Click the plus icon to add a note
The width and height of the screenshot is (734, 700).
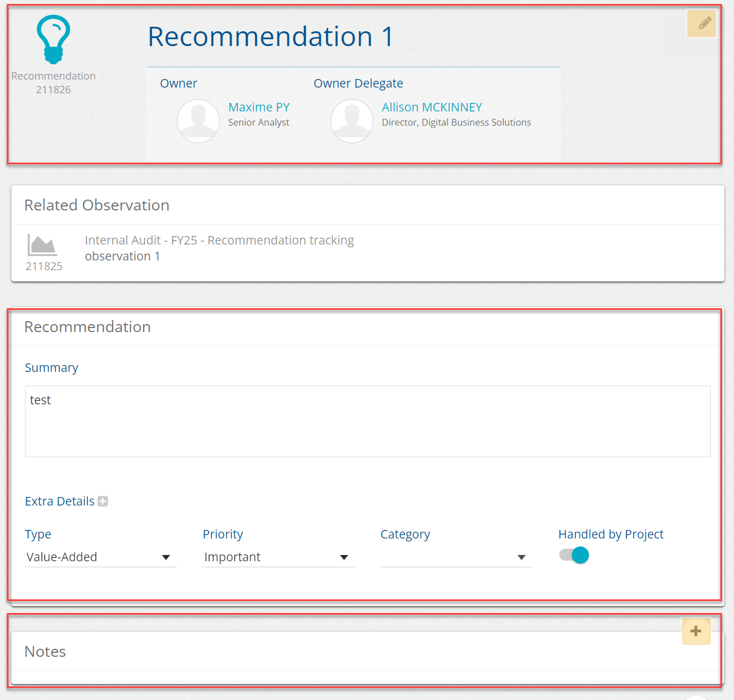coord(695,631)
